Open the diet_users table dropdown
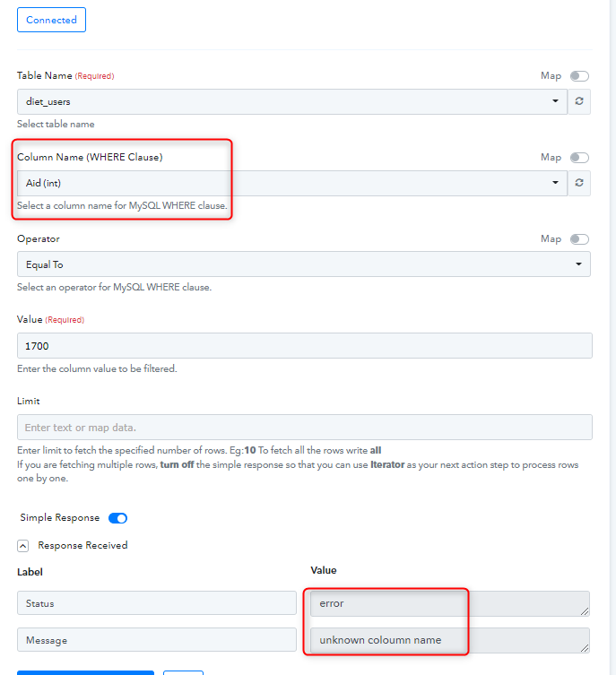 pyautogui.click(x=291, y=101)
